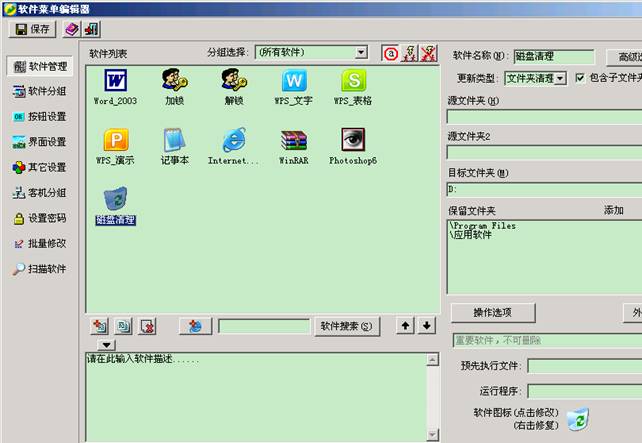Move software up with up arrow
Viewport: 642px width, 443px height.
pyautogui.click(x=405, y=325)
